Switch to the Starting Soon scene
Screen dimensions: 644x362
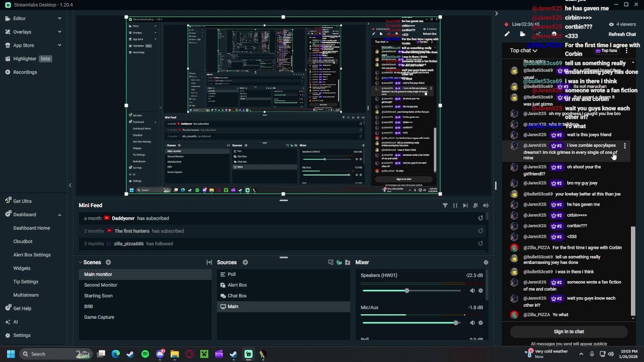point(146,296)
